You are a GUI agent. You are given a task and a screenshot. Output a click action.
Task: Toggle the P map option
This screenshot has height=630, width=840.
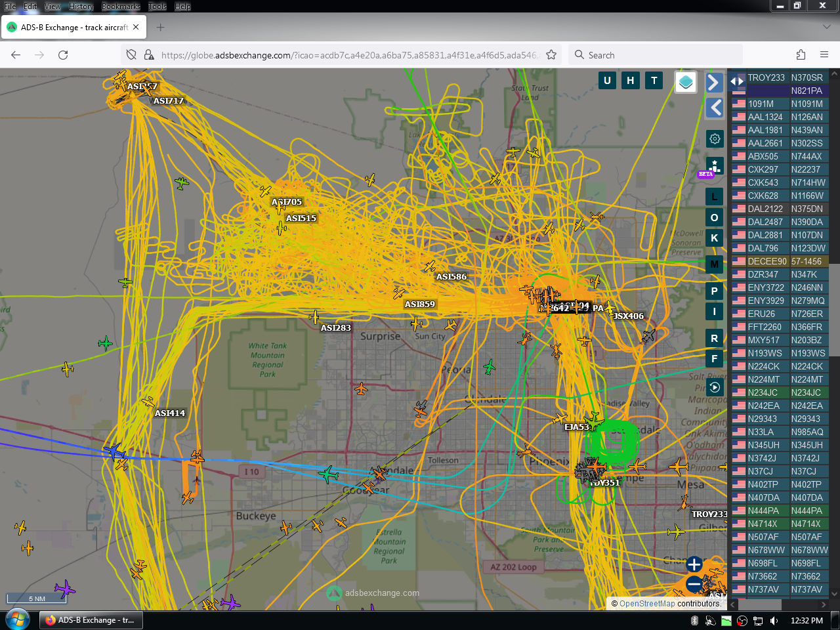(x=715, y=291)
